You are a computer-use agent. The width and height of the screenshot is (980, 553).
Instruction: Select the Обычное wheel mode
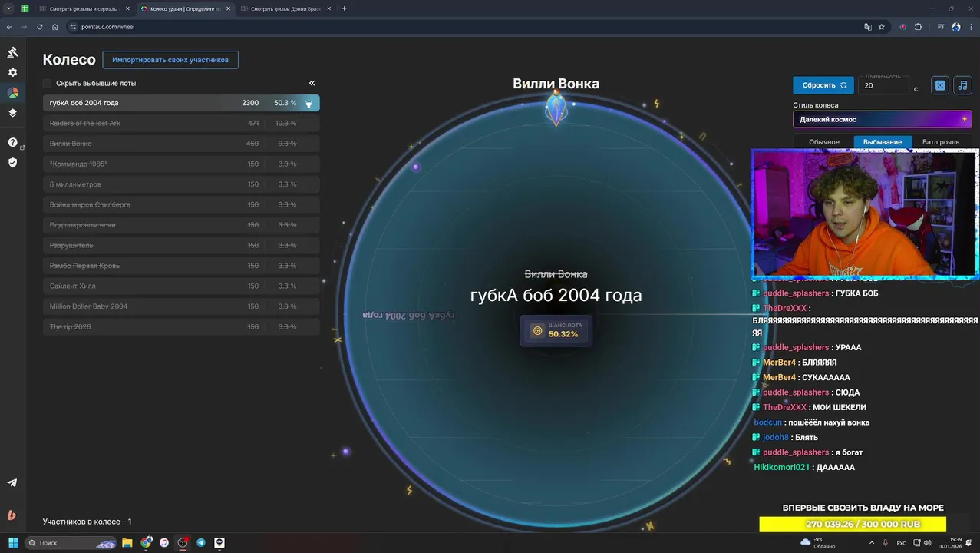(x=824, y=142)
